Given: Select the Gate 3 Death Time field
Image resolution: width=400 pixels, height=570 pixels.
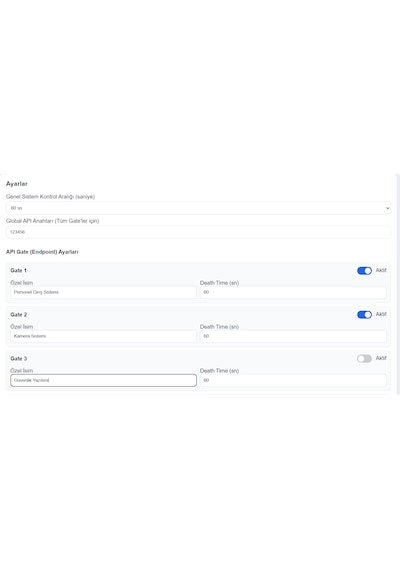Looking at the screenshot, I should click(293, 380).
